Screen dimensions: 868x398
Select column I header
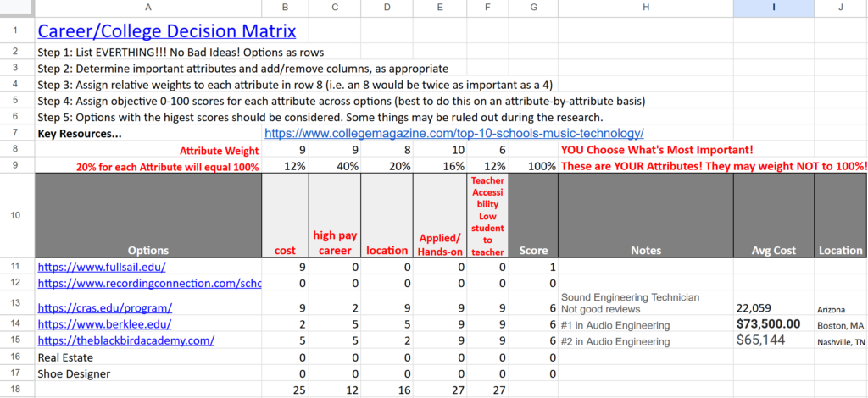[773, 8]
